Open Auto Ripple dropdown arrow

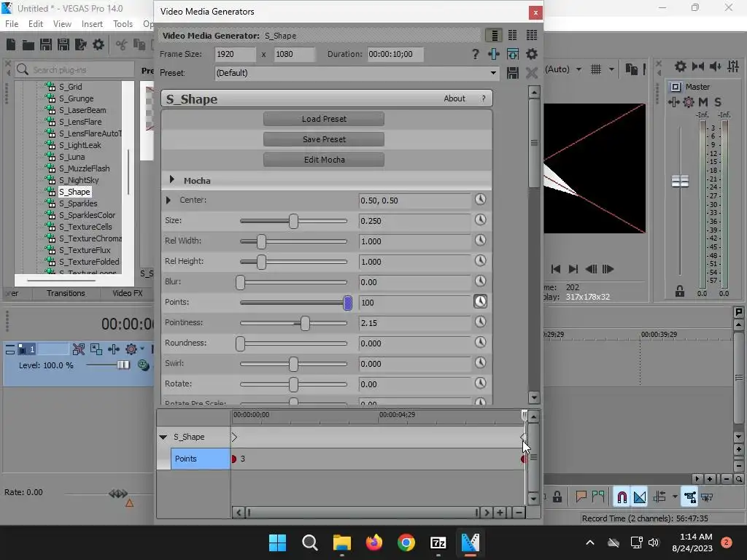(x=675, y=497)
